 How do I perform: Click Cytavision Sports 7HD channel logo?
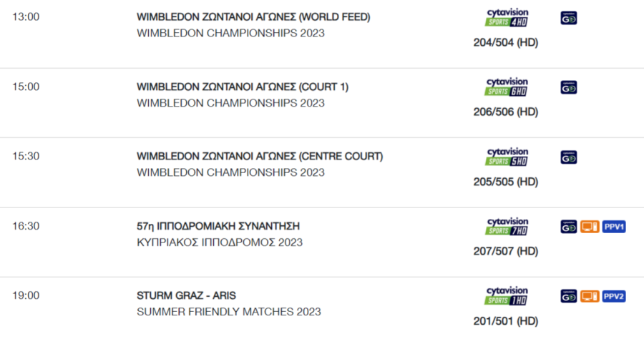pyautogui.click(x=507, y=227)
